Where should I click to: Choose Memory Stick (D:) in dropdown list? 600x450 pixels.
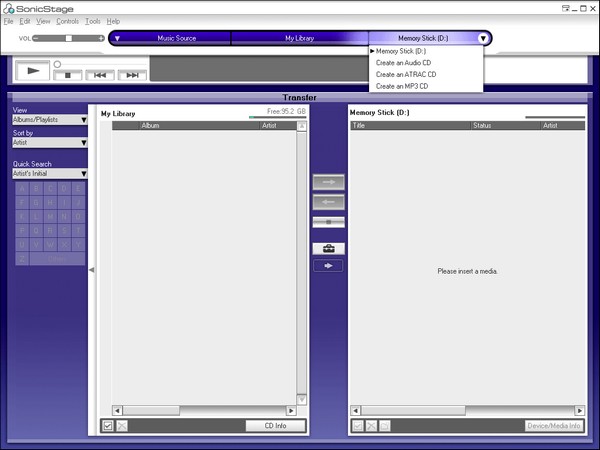point(426,51)
